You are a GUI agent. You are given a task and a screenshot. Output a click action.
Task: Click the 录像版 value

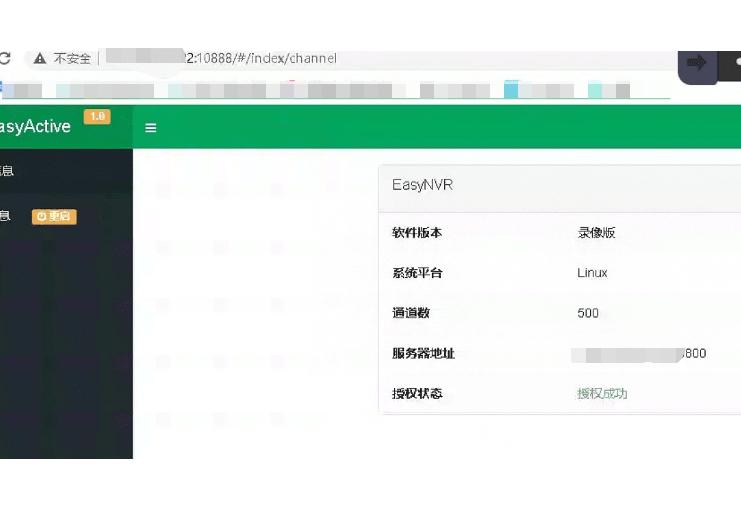click(596, 232)
